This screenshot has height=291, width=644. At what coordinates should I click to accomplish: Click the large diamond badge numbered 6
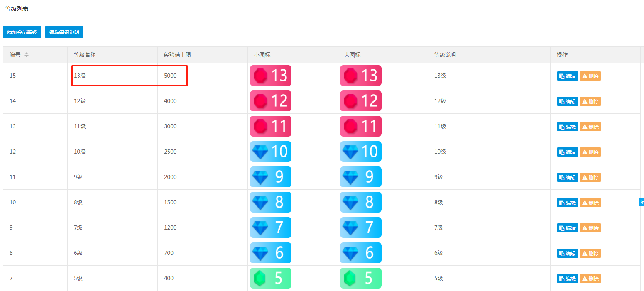361,253
